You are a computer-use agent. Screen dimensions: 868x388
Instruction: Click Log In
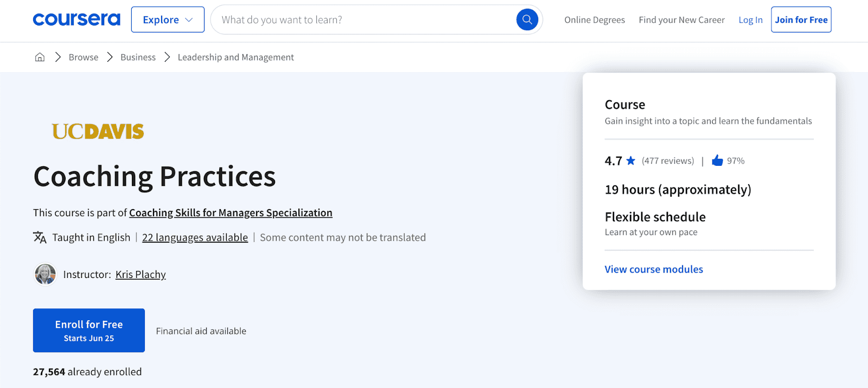pos(750,20)
